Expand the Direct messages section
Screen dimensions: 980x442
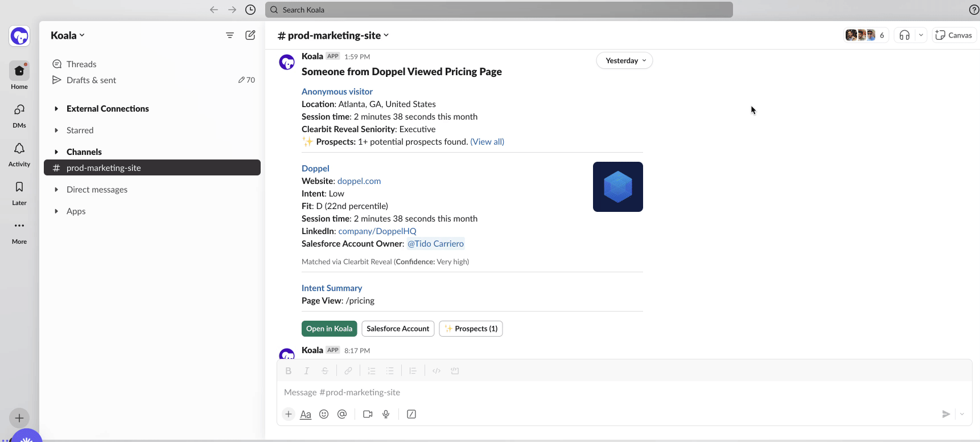pyautogui.click(x=56, y=190)
